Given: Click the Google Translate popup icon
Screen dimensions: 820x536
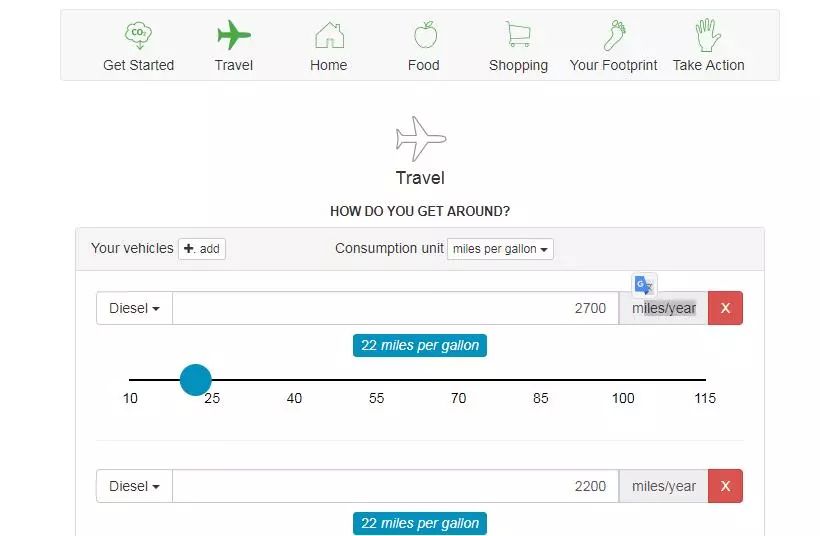Looking at the screenshot, I should coord(644,285).
